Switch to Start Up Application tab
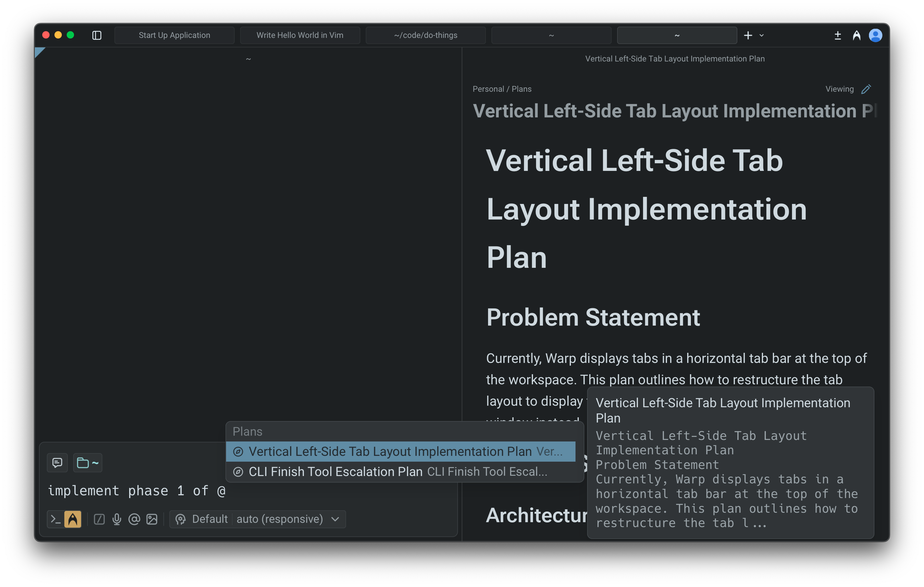This screenshot has height=587, width=924. tap(174, 35)
